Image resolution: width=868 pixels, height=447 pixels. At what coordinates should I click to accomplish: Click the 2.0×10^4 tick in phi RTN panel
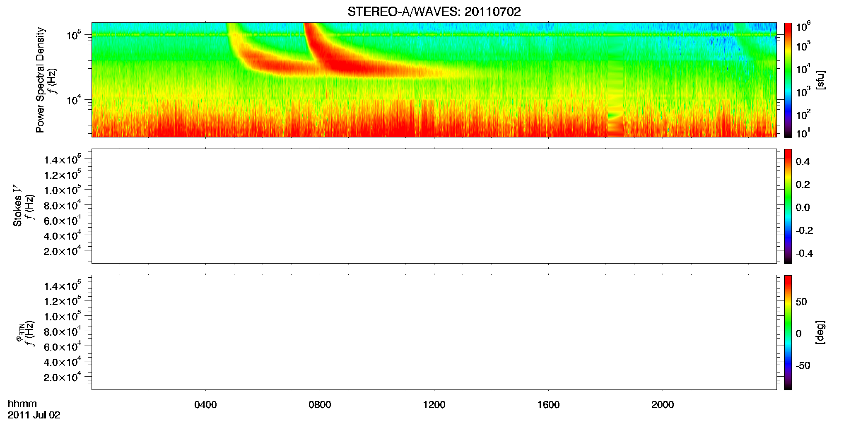[x=62, y=377]
